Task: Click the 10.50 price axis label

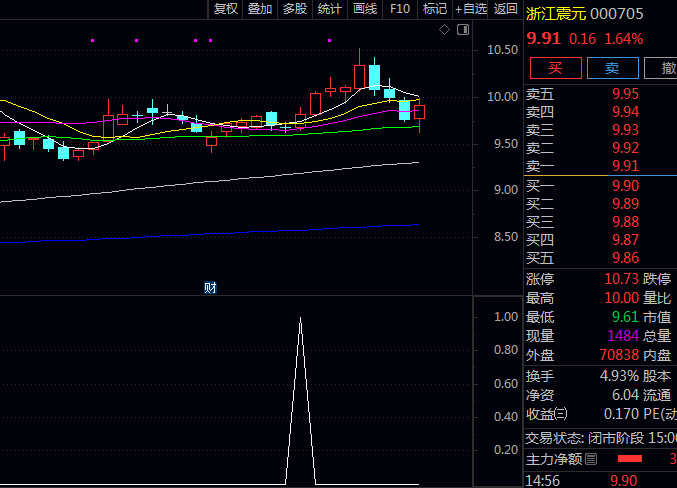Action: click(x=503, y=50)
